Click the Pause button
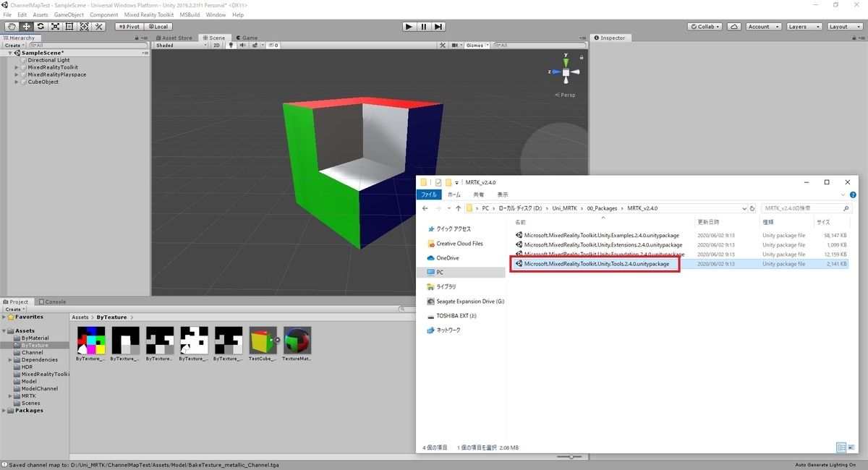Screen dimensions: 868x470 [423, 27]
